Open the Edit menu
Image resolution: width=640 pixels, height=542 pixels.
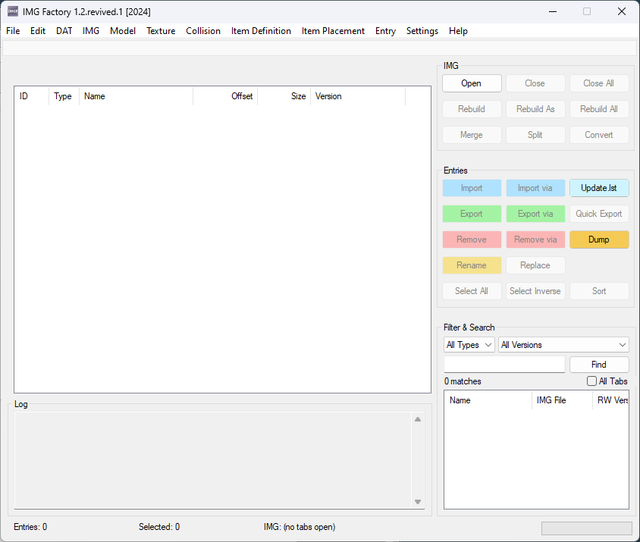38,31
